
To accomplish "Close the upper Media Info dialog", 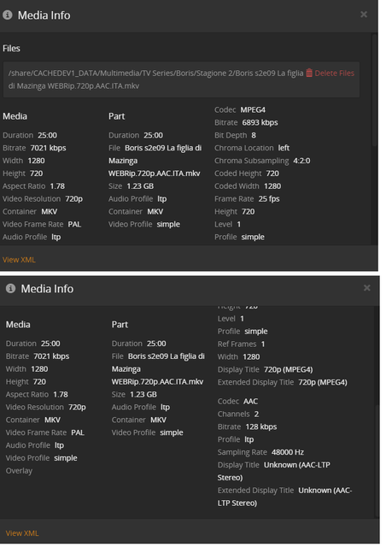I will [364, 15].
